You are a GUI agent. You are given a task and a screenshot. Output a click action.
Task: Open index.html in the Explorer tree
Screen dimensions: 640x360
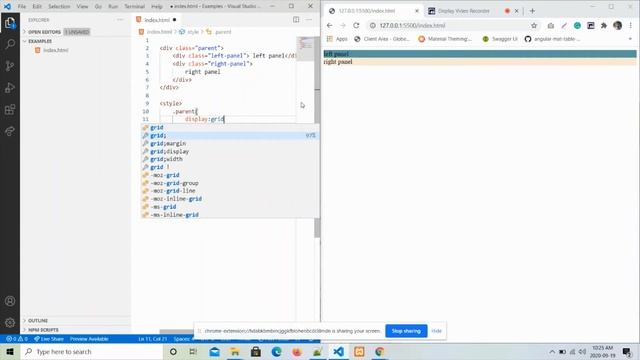tap(56, 50)
